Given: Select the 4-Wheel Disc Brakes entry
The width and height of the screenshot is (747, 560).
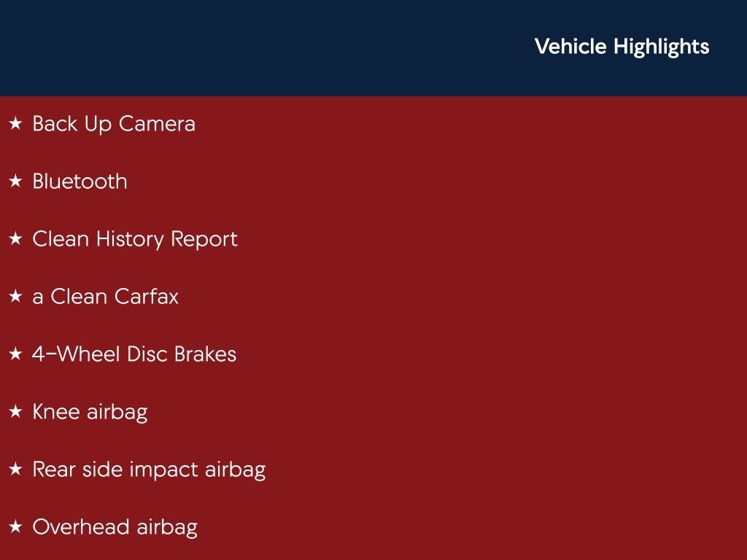Looking at the screenshot, I should pos(134,354).
